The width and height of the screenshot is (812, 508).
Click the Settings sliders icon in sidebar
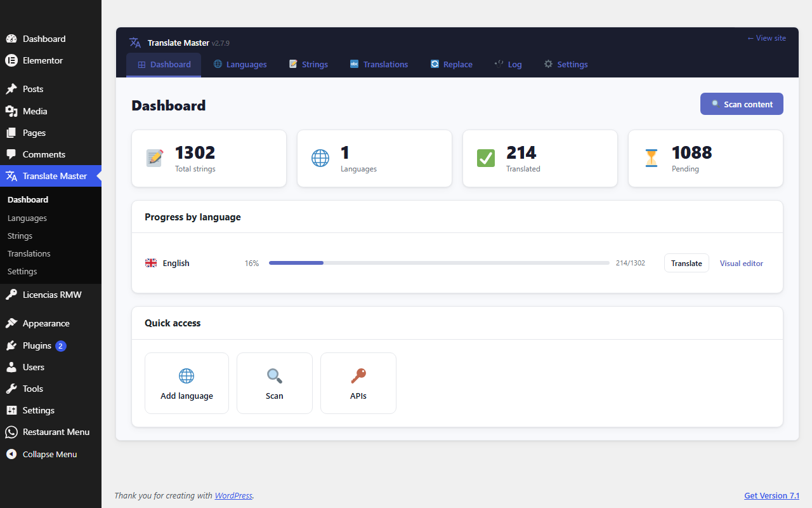(11, 410)
